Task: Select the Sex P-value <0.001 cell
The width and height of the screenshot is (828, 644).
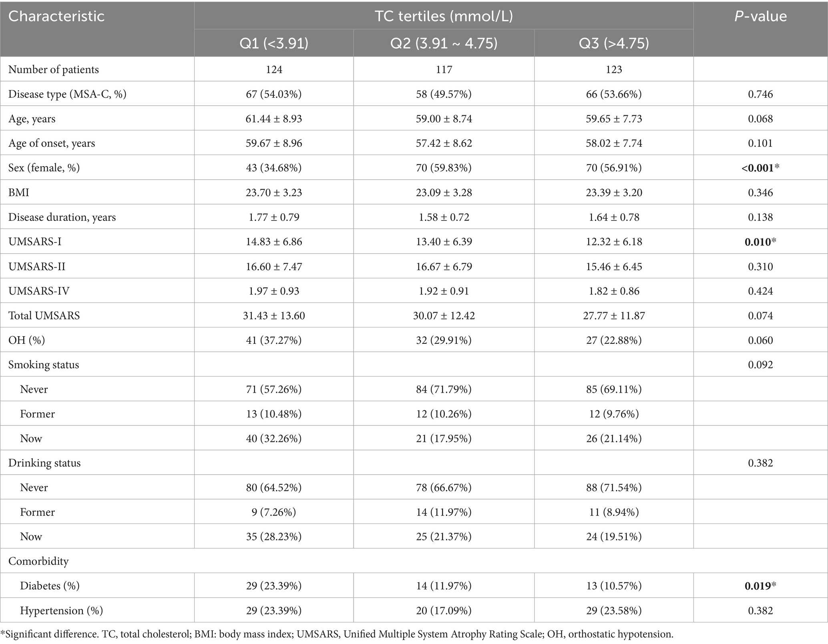Action: [760, 168]
